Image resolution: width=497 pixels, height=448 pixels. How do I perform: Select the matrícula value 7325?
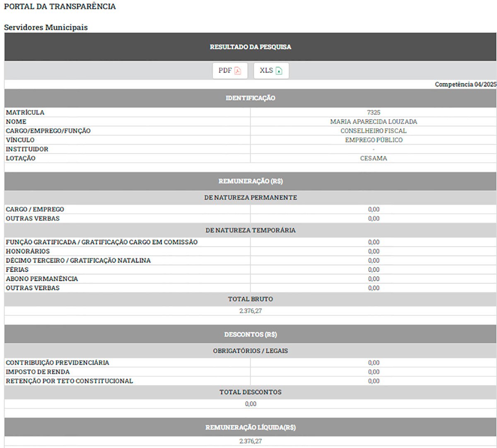click(x=374, y=112)
